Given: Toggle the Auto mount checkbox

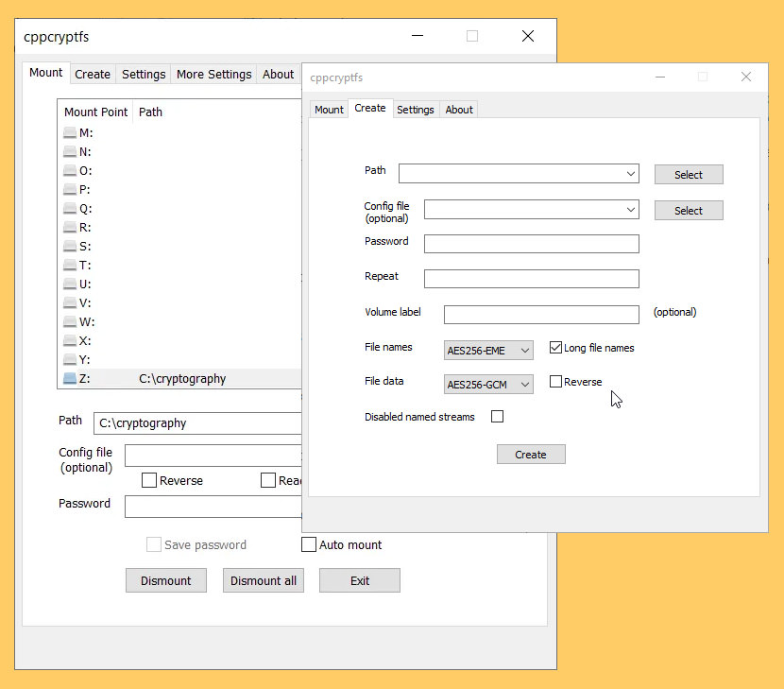Looking at the screenshot, I should point(309,544).
